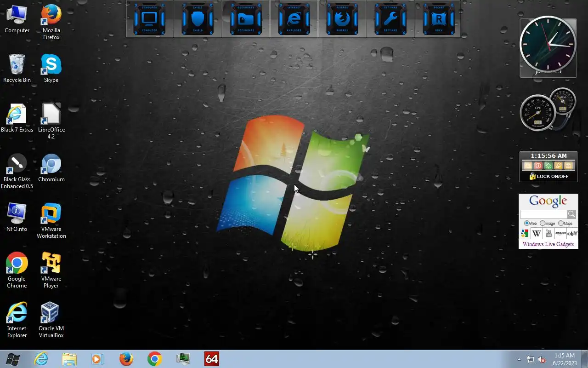Click the Google logo in search gadget
This screenshot has height=368, width=588.
pos(548,201)
